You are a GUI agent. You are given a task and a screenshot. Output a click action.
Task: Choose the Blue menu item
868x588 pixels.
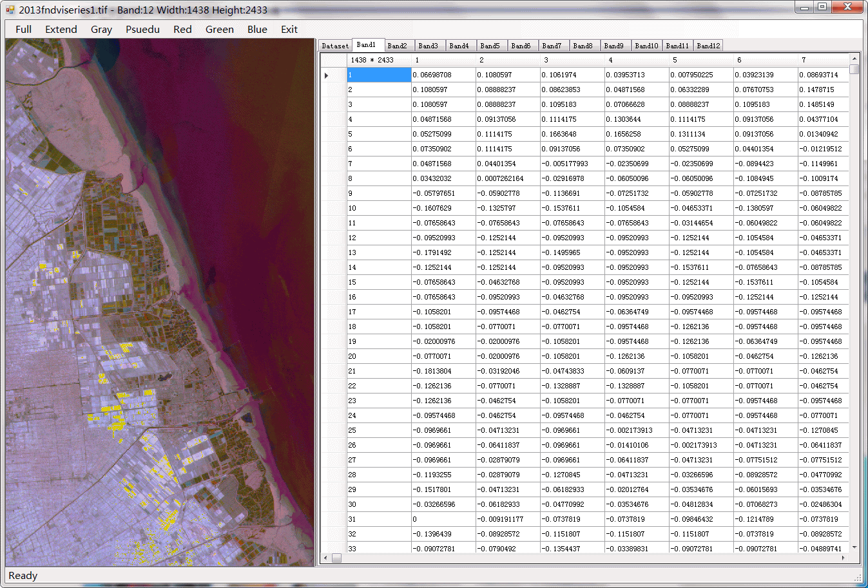[257, 30]
